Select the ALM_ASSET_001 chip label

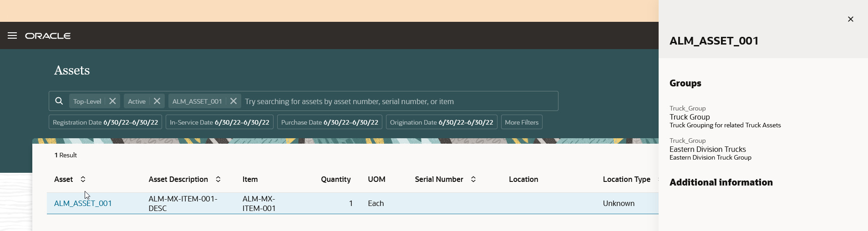[x=197, y=101]
